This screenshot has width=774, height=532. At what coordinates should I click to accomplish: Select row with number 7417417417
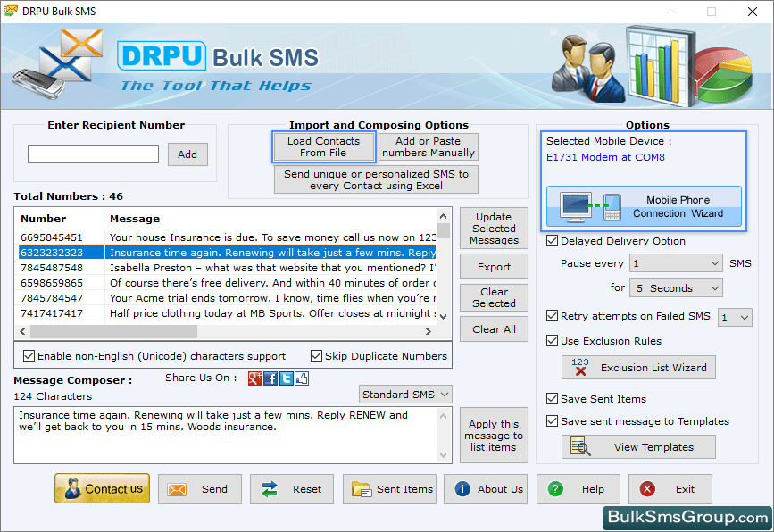228,313
